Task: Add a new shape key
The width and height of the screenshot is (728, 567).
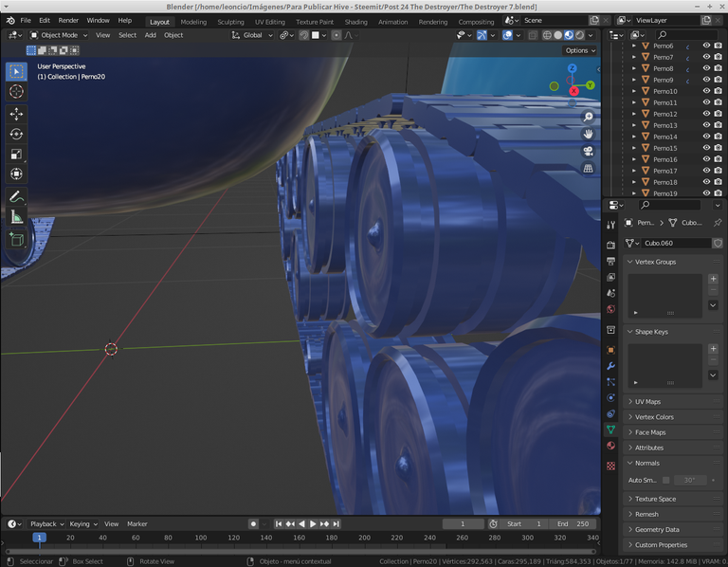Action: coord(713,349)
